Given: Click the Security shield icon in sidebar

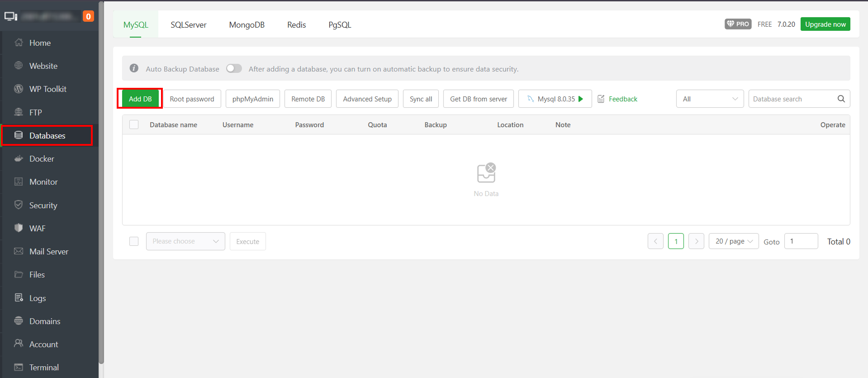Looking at the screenshot, I should [x=19, y=205].
